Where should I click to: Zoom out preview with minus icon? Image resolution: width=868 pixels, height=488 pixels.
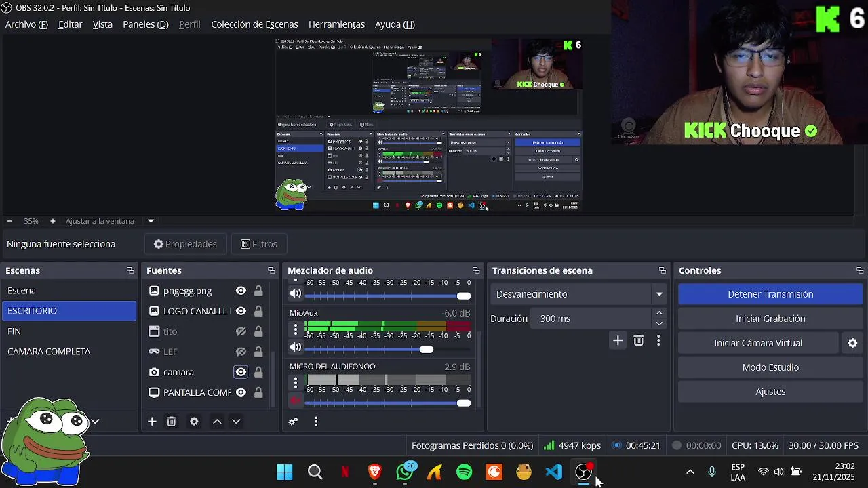(x=9, y=221)
